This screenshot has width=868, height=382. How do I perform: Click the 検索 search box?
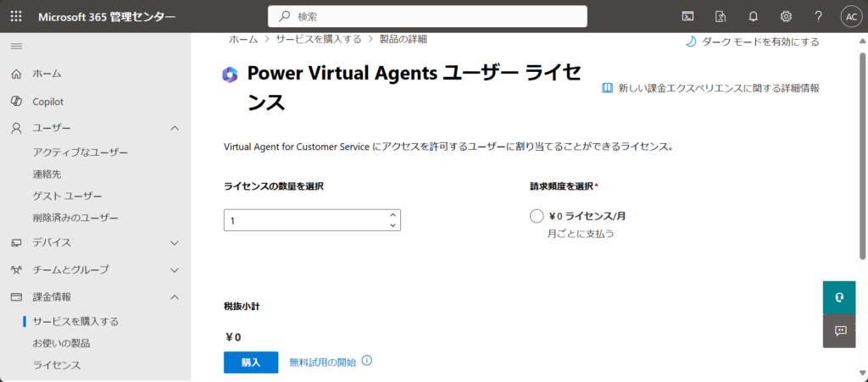click(x=427, y=17)
